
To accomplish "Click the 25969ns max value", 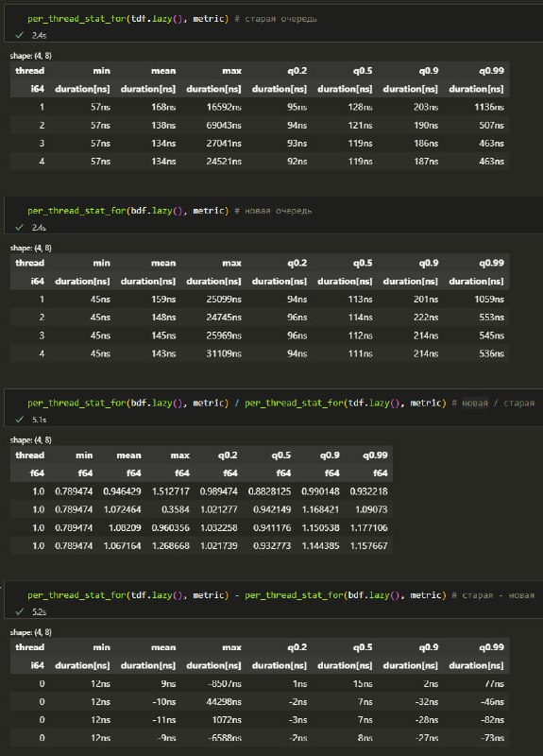I will point(224,335).
